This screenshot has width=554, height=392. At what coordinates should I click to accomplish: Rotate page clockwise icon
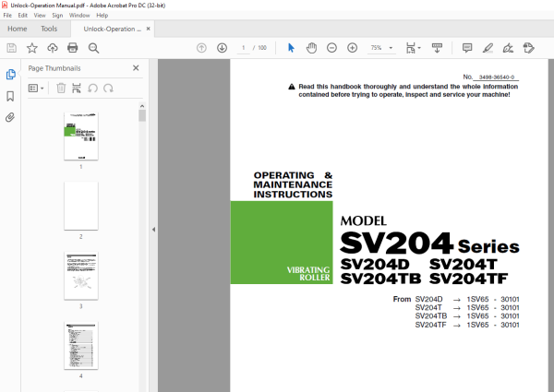[108, 88]
